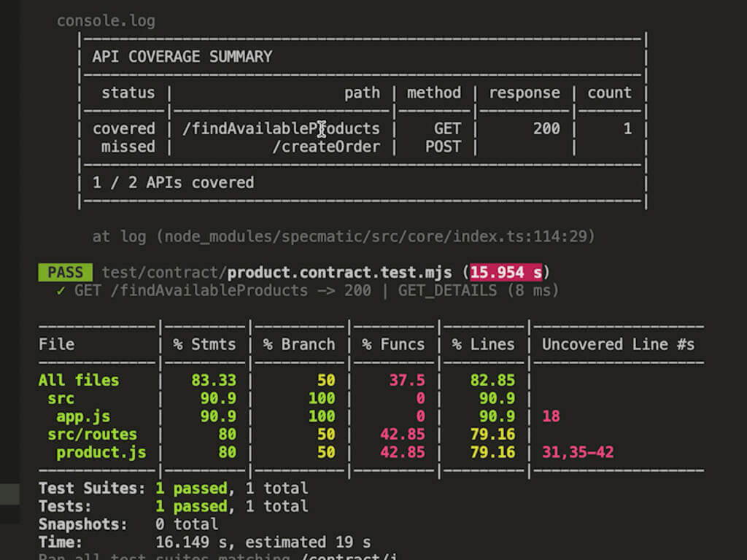Viewport: 747px width, 560px height.
Task: Click the API COVERAGE SUMMARY heading
Action: coord(182,57)
